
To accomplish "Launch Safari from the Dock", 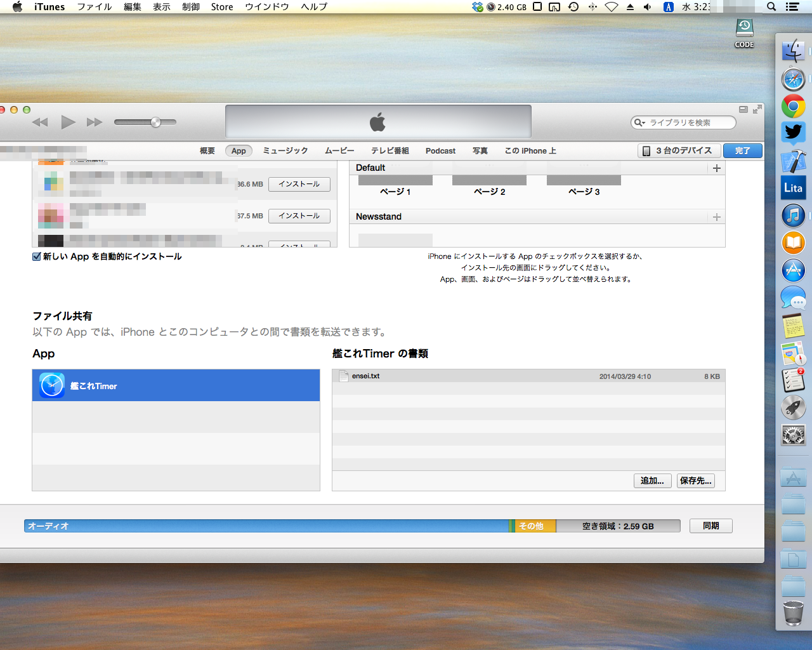I will (793, 79).
